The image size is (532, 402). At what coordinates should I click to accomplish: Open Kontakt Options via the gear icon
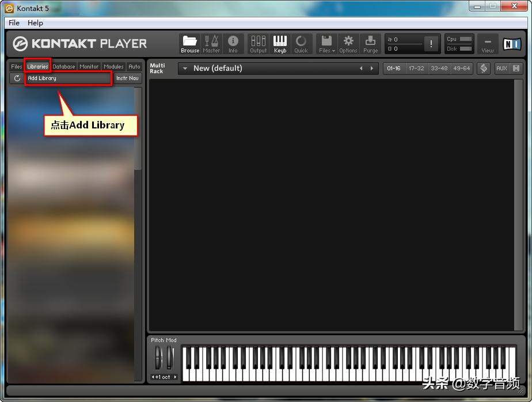pyautogui.click(x=348, y=43)
